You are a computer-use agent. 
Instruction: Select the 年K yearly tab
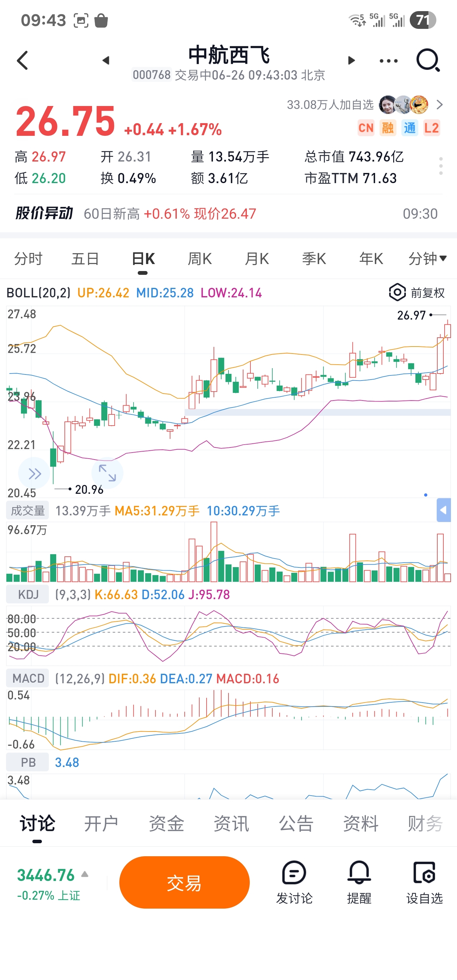point(371,259)
